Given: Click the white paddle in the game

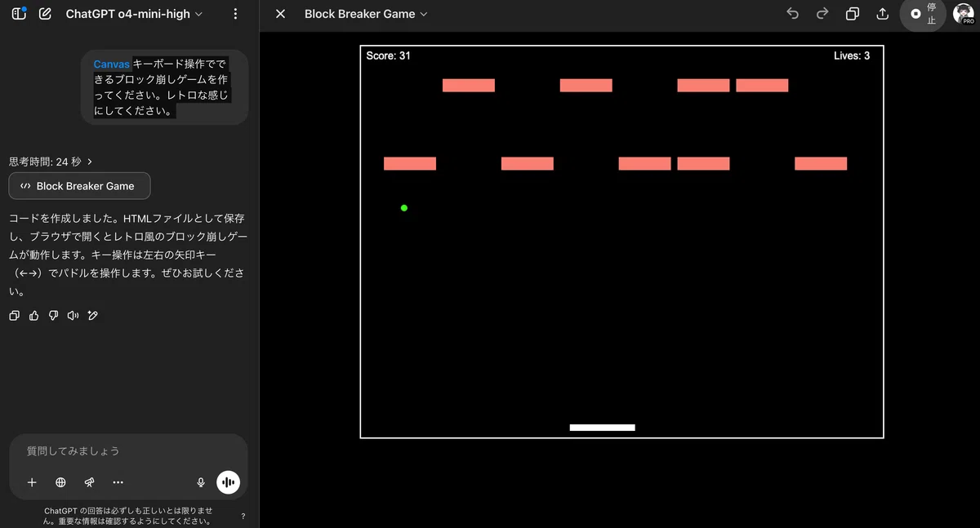Looking at the screenshot, I should tap(603, 428).
